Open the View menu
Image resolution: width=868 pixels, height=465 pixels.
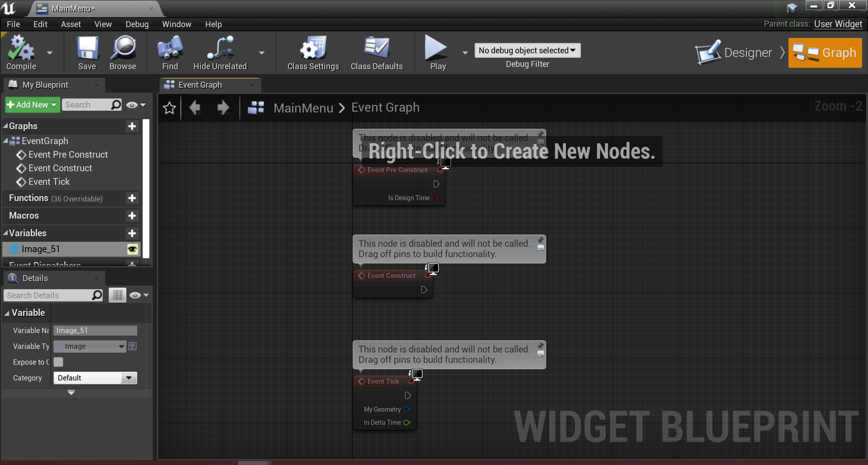coord(103,24)
